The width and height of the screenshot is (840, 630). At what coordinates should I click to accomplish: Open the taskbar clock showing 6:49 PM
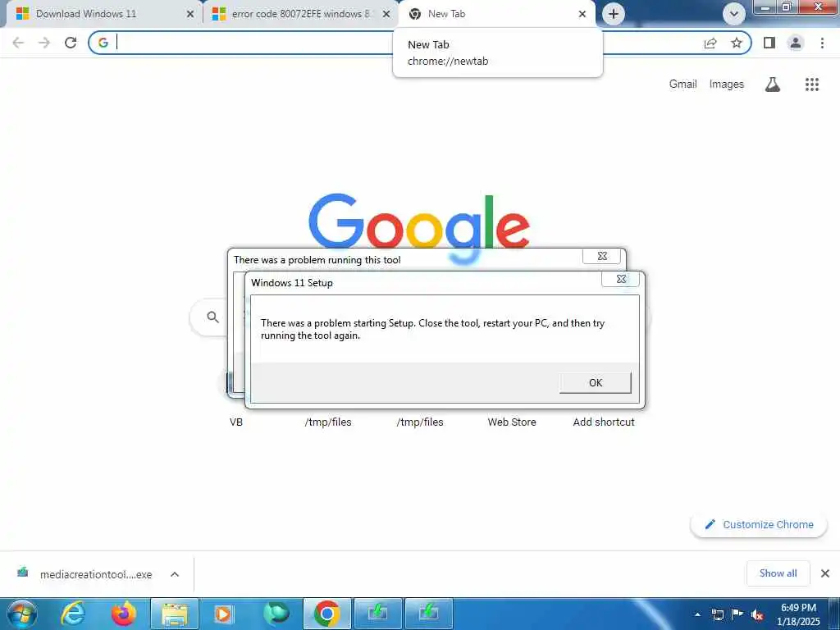coord(798,614)
